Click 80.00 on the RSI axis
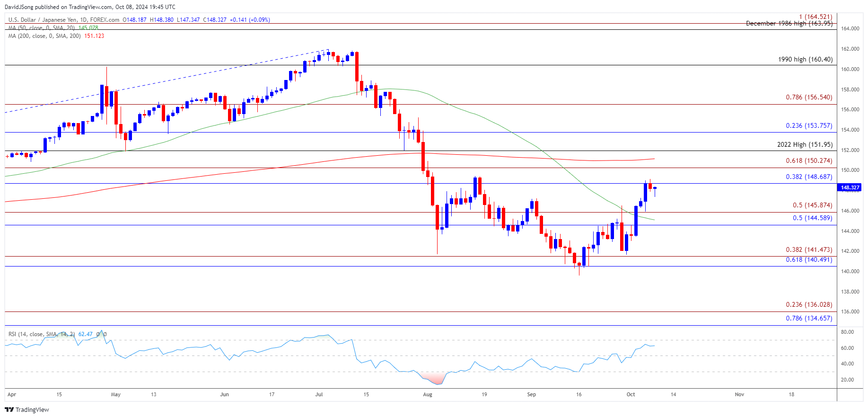Image resolution: width=868 pixels, height=418 pixels. coord(847,332)
